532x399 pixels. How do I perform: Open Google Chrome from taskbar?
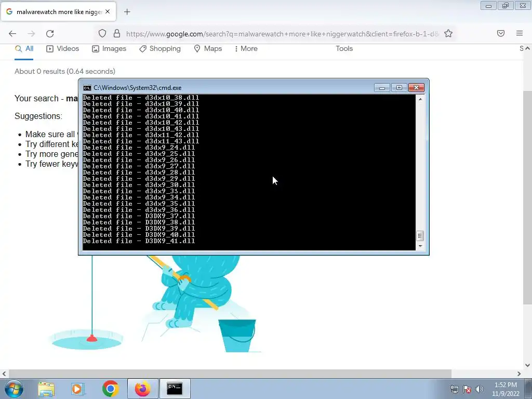click(x=110, y=389)
